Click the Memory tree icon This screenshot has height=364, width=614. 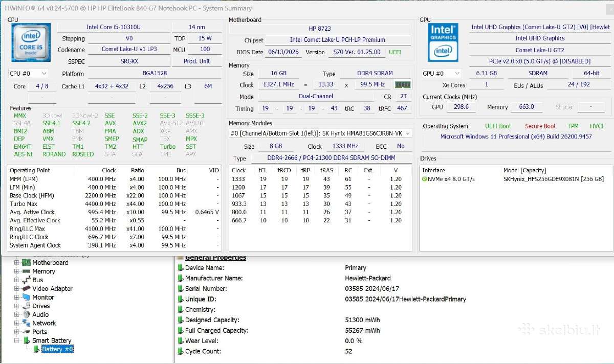pyautogui.click(x=27, y=271)
